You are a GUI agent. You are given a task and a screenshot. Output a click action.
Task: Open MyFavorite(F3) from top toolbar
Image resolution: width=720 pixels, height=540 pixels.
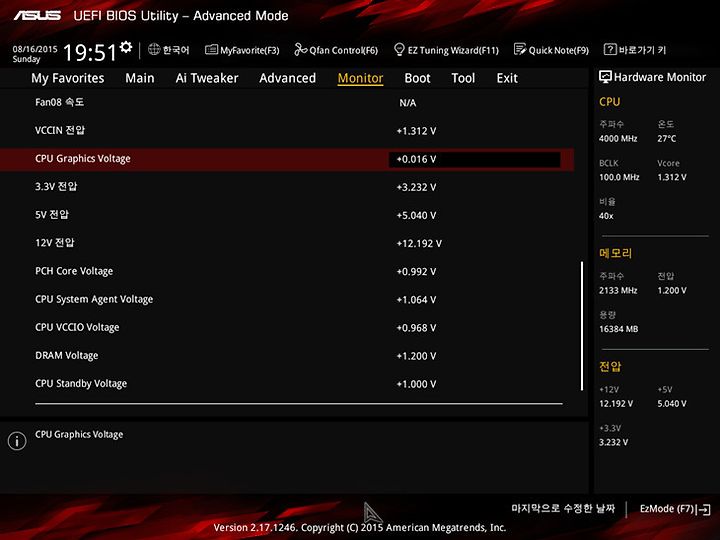[242, 50]
